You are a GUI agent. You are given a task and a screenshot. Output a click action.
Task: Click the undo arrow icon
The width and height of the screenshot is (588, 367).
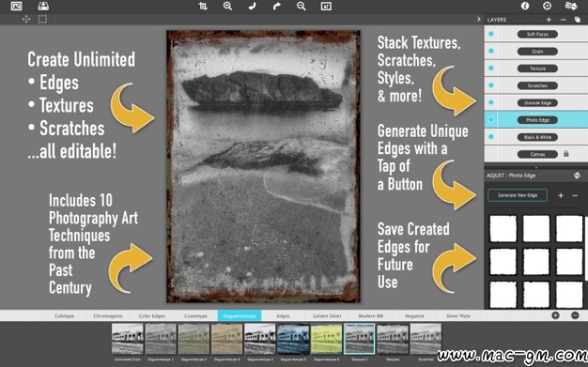tap(252, 7)
